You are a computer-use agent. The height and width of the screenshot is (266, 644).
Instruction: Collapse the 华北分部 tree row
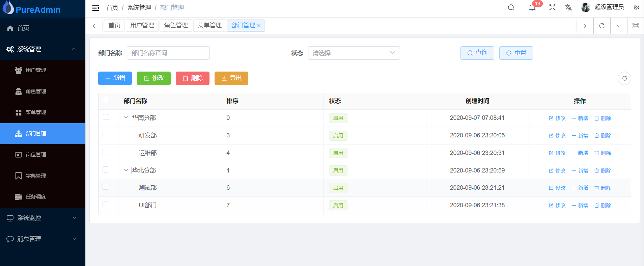coord(126,170)
